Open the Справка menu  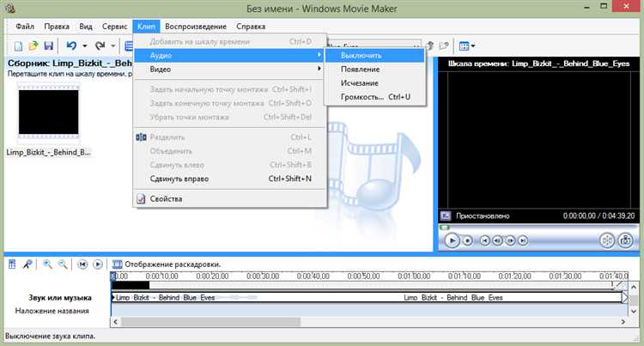251,27
